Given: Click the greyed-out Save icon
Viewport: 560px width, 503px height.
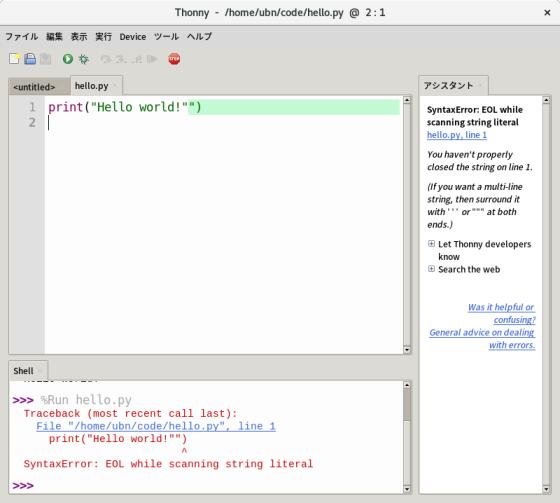Looking at the screenshot, I should tap(45, 59).
